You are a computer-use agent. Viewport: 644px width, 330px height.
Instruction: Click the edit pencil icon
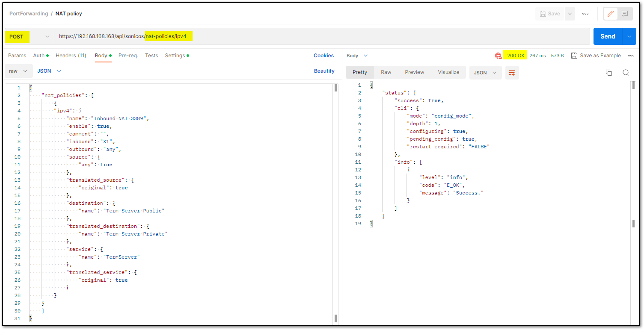[611, 14]
